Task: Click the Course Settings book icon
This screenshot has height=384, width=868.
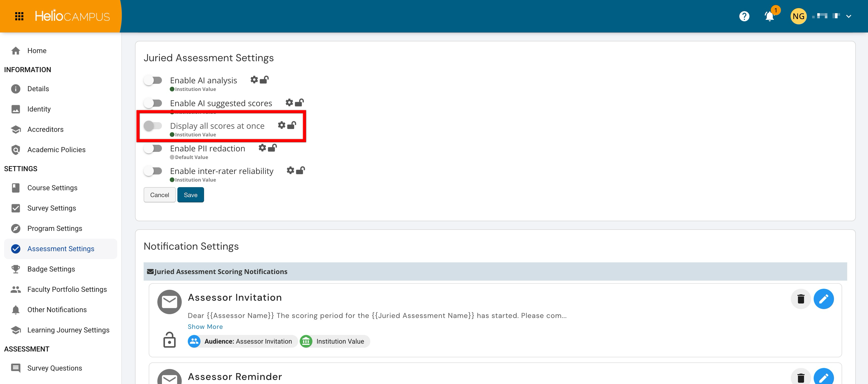Action: [x=15, y=188]
